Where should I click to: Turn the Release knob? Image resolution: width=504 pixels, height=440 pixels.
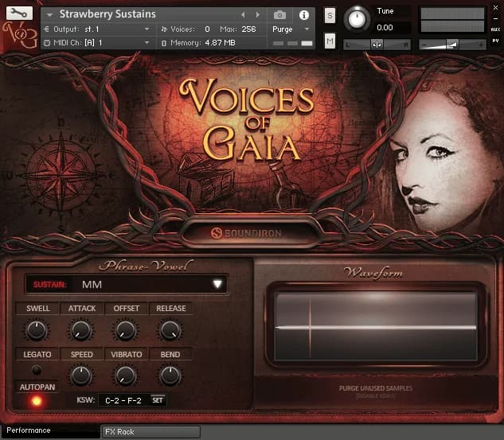(170, 330)
